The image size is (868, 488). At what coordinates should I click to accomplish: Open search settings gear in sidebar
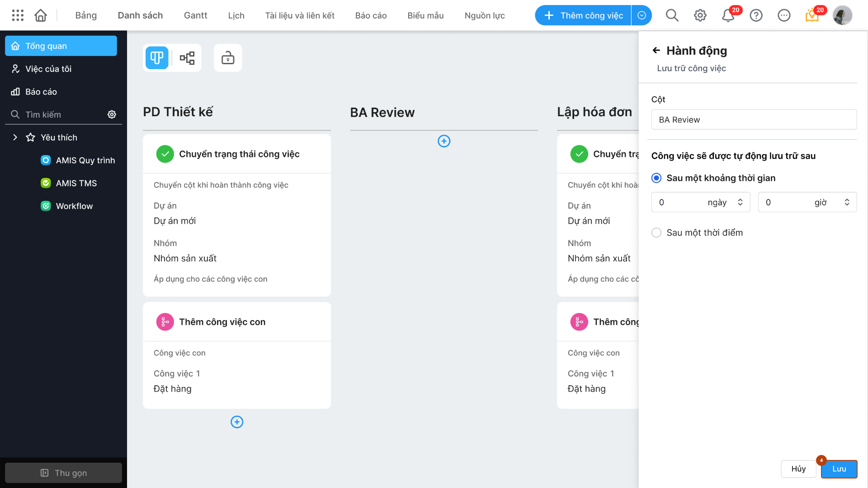pos(112,114)
